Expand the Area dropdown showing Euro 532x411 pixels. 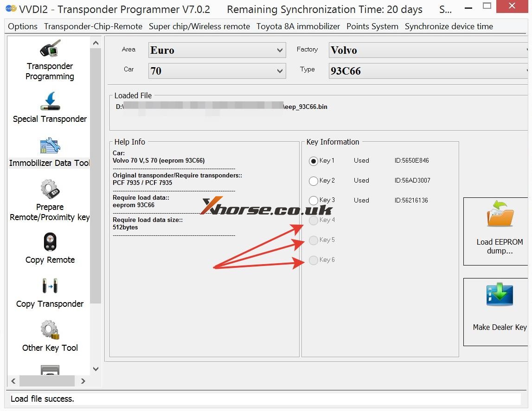(x=217, y=50)
